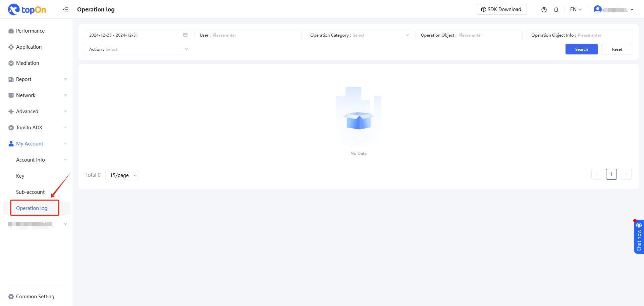This screenshot has height=306, width=644.
Task: Click the SDK Download button
Action: [x=501, y=9]
